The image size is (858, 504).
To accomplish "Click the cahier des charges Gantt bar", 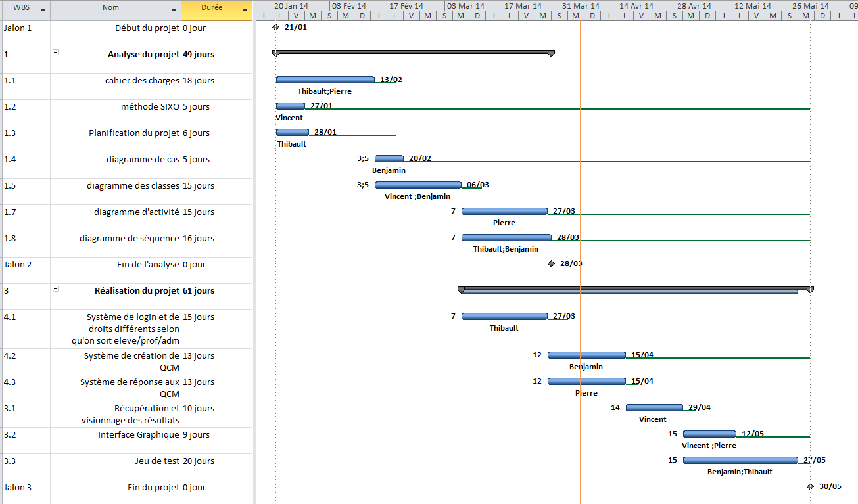I will [325, 80].
